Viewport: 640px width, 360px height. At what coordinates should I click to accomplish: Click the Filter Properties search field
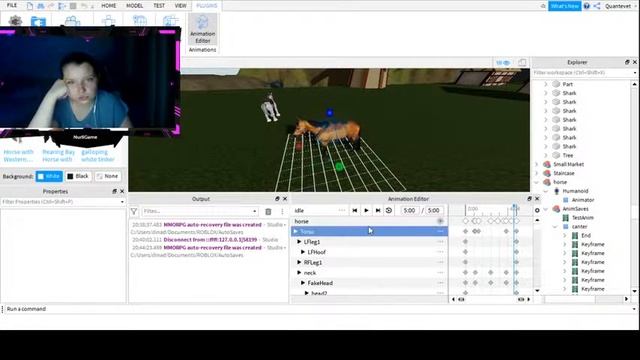point(63,202)
